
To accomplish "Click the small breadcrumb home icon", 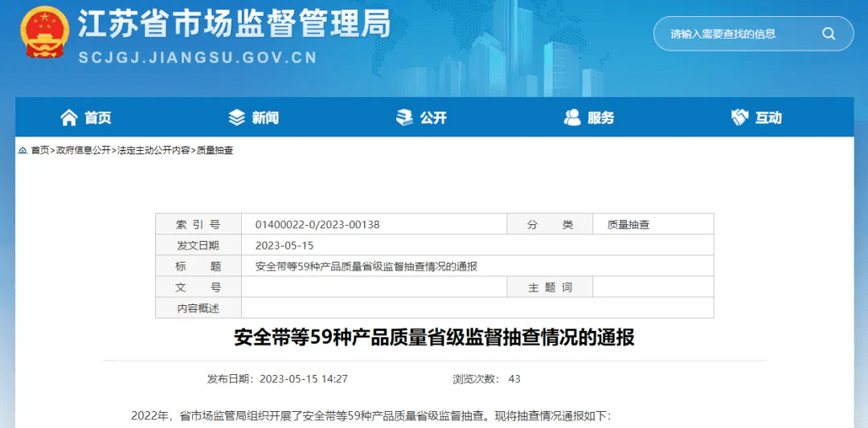I will 23,150.
